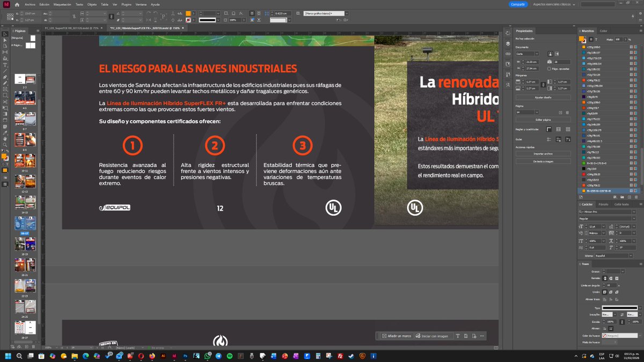Open the Links panel icon in the dock
Screen dimensions: 644x362
[x=508, y=54]
